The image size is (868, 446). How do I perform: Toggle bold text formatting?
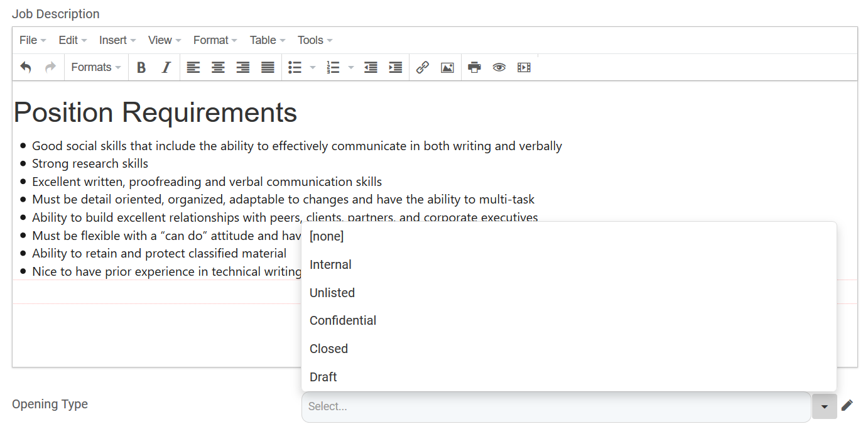point(141,67)
